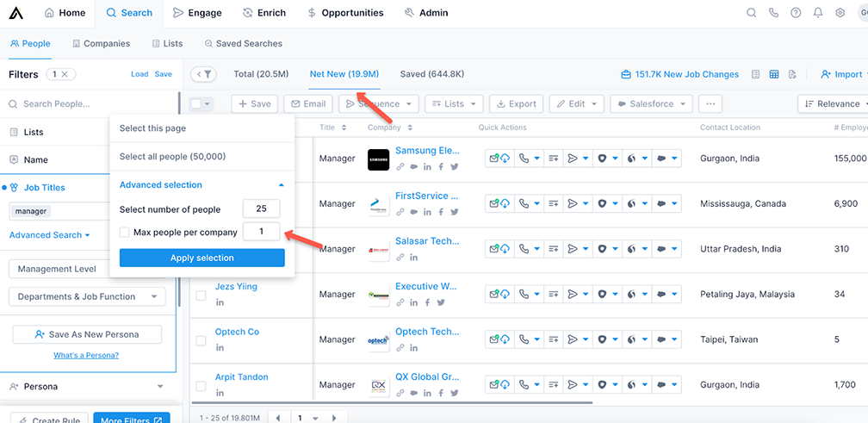The width and height of the screenshot is (868, 423).
Task: Open Samsung's Twitter profile icon
Action: 454,166
